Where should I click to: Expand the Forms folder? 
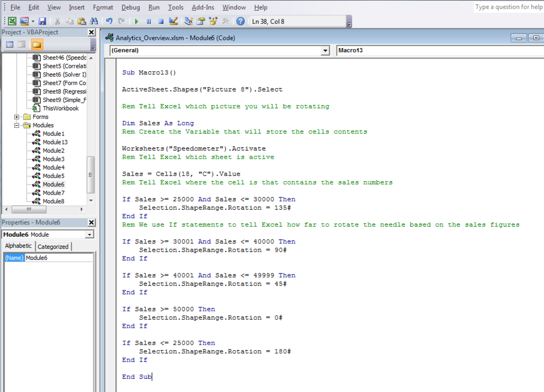pos(17,117)
